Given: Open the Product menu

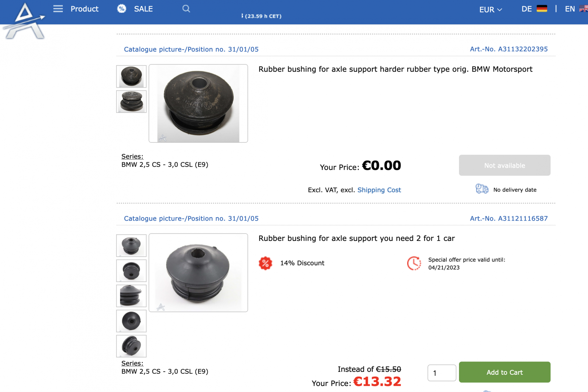Looking at the screenshot, I should (85, 9).
